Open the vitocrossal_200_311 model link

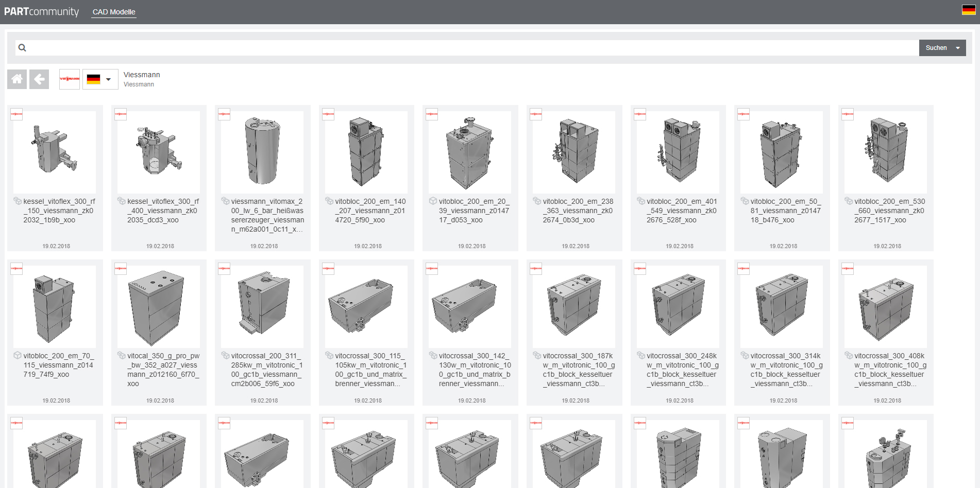[266, 370]
